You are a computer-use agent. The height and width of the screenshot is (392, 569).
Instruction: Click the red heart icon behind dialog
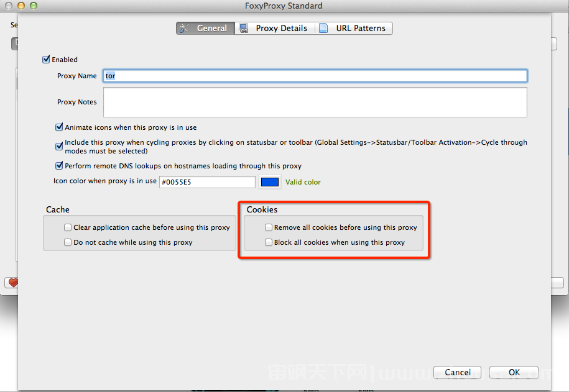13,283
